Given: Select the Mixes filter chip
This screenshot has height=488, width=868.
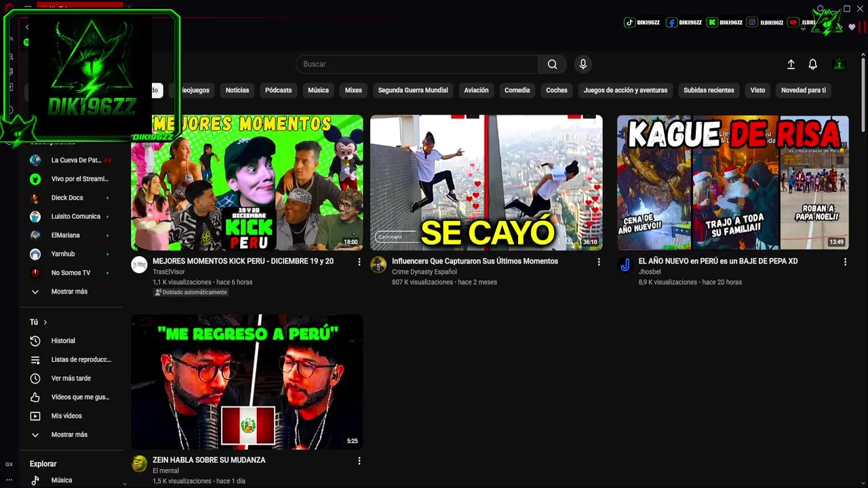Looking at the screenshot, I should (x=353, y=90).
